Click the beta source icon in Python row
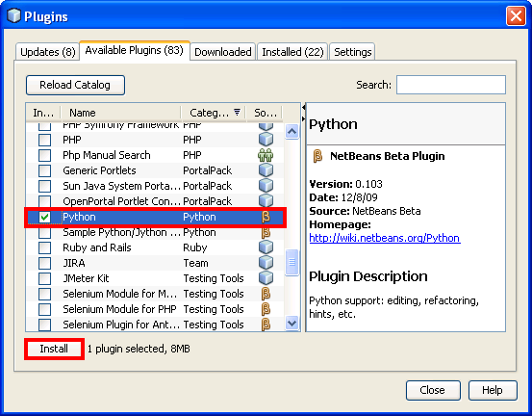The width and height of the screenshot is (532, 416). [x=266, y=217]
